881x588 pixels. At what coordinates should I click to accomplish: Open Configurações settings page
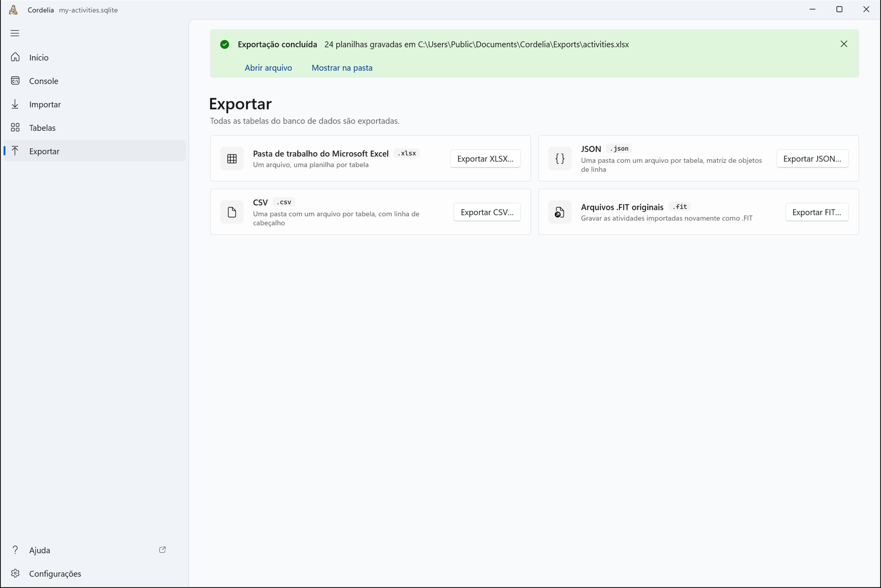(x=94, y=573)
